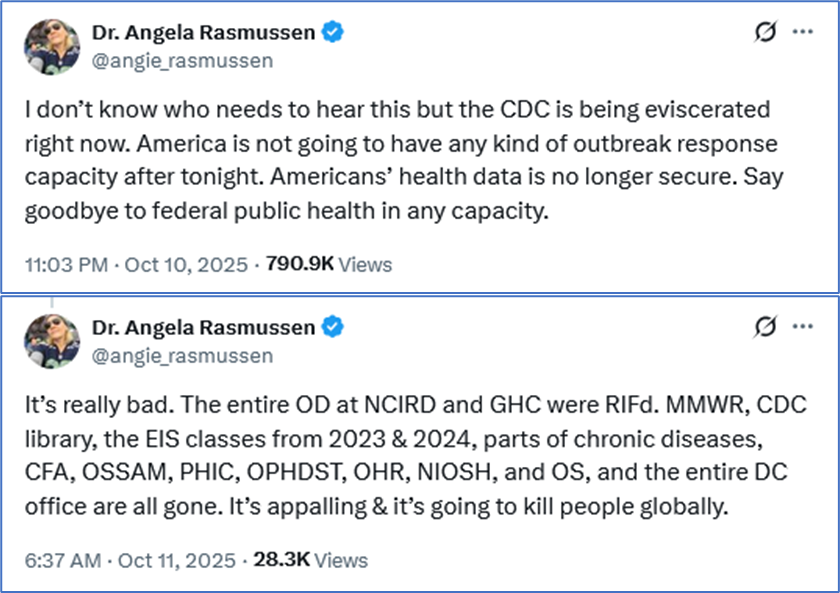Click the Grok icon on the second tweet
The image size is (840, 593).
tap(764, 327)
